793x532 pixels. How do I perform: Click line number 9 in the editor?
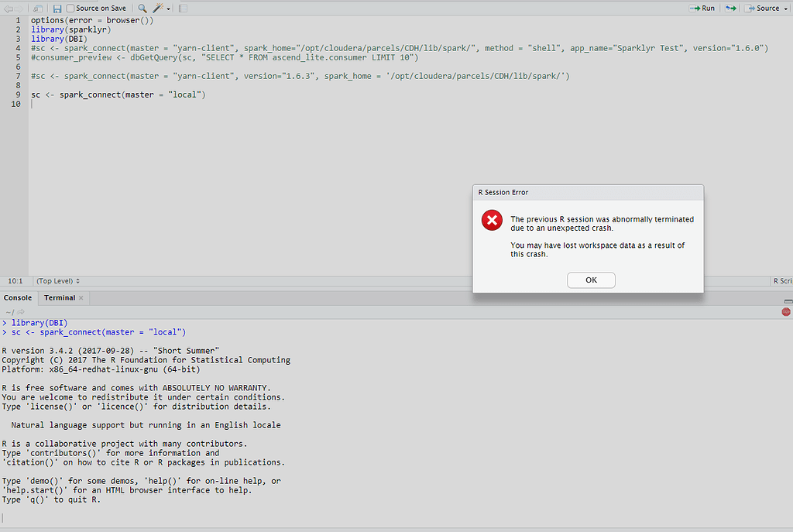(17, 94)
